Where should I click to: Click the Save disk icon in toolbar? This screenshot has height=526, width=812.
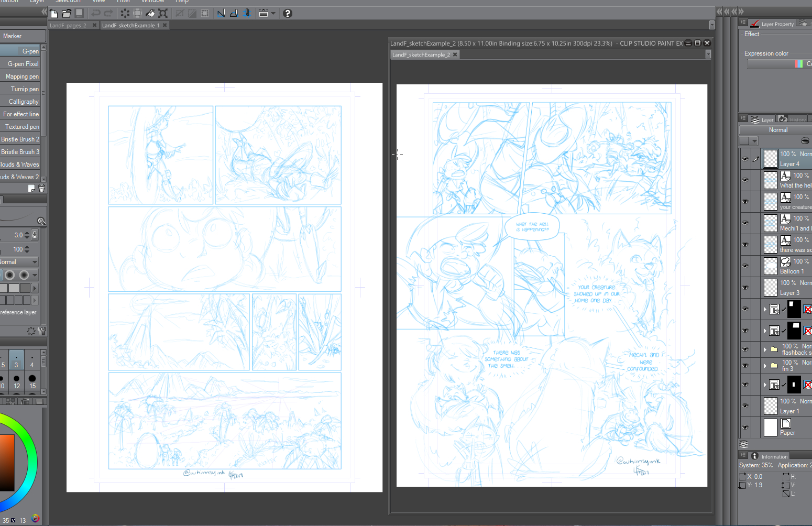[x=79, y=13]
